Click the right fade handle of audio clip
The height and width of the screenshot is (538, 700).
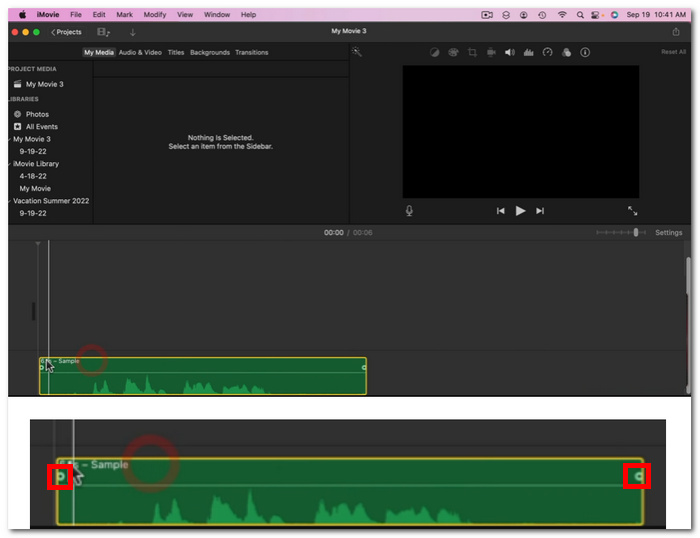364,367
